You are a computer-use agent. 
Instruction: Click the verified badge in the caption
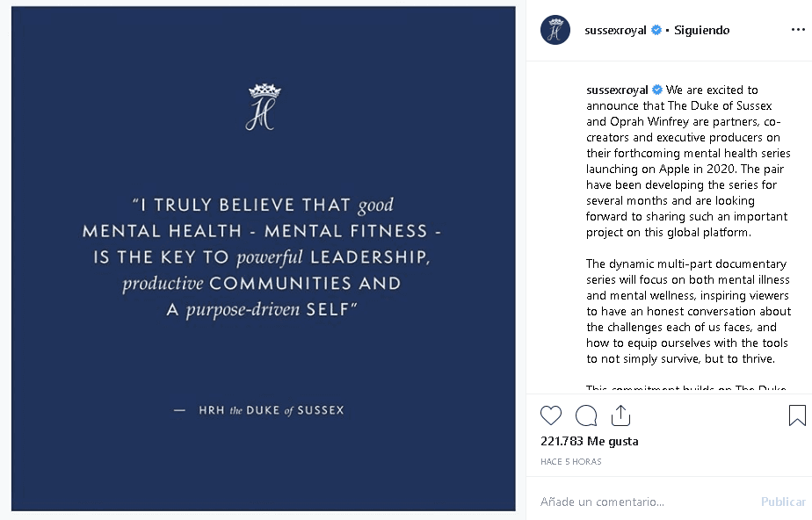click(x=657, y=90)
